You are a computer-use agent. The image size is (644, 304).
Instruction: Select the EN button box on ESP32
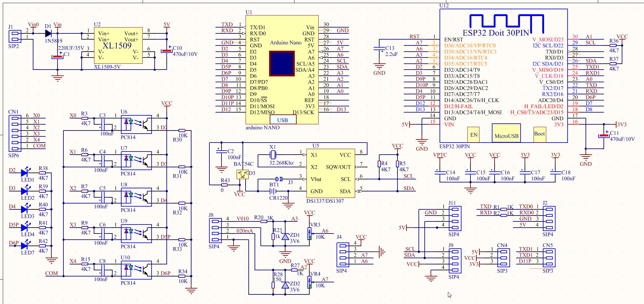tap(474, 135)
